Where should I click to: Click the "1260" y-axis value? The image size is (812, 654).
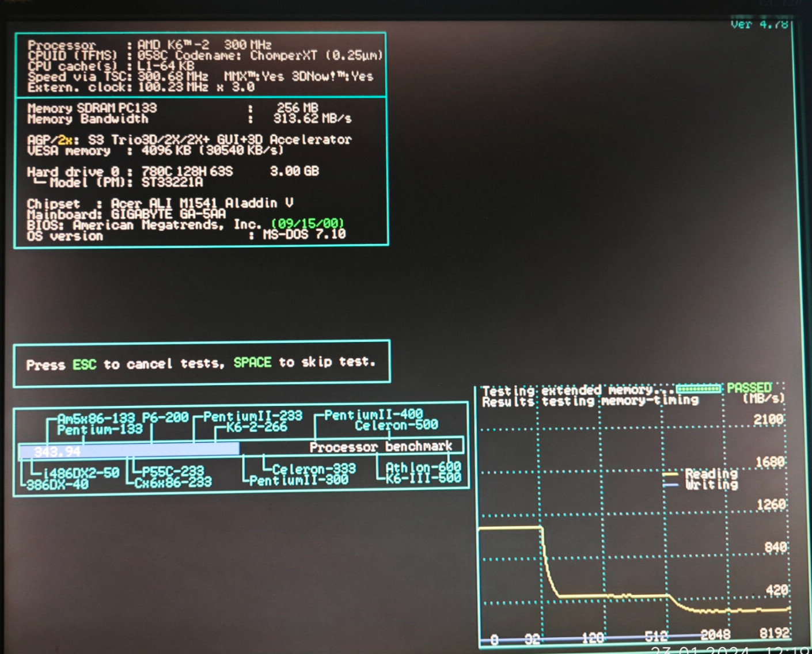pos(771,504)
